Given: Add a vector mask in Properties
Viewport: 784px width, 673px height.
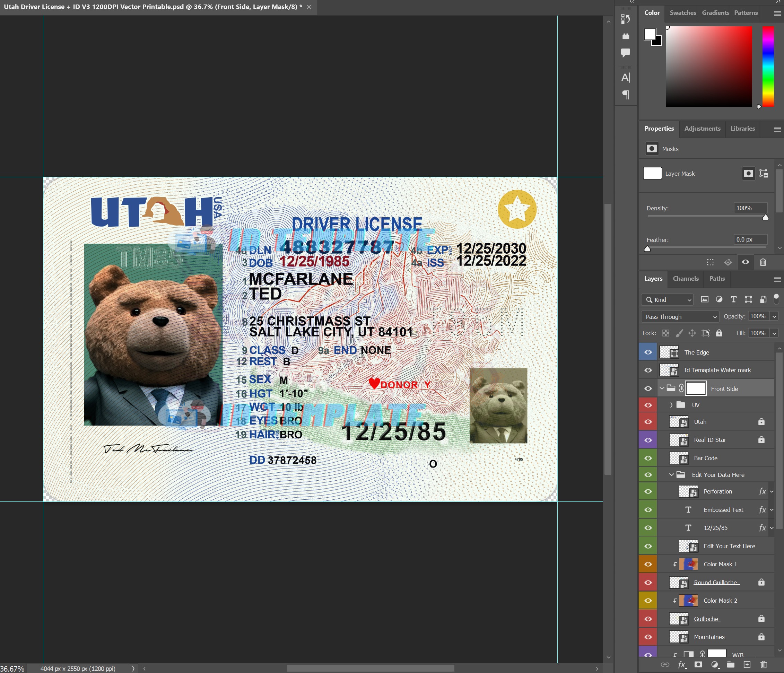Looking at the screenshot, I should tap(764, 174).
